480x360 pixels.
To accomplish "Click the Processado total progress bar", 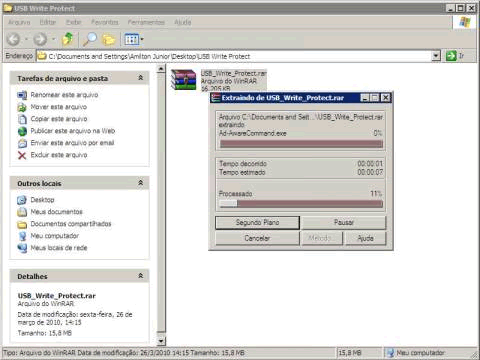I will (x=301, y=204).
